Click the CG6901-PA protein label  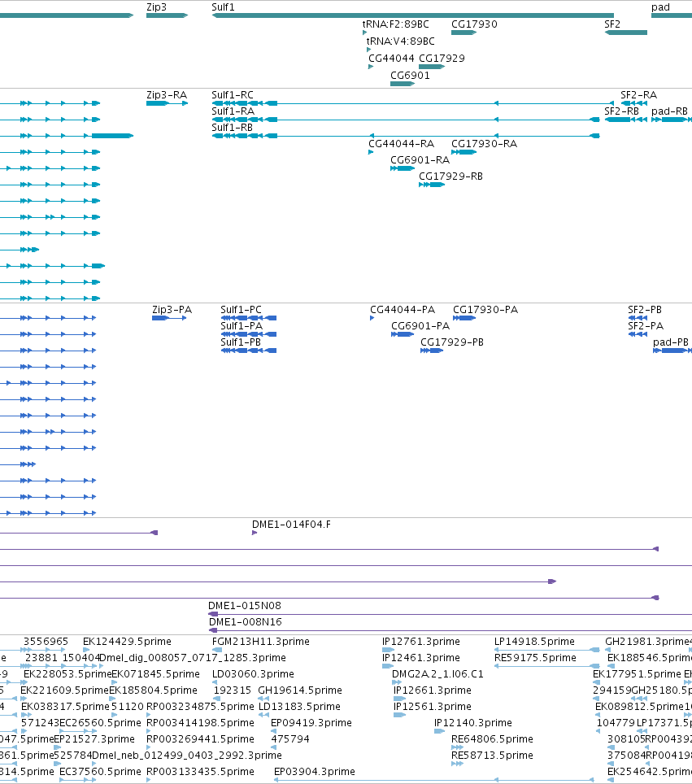coord(420,325)
